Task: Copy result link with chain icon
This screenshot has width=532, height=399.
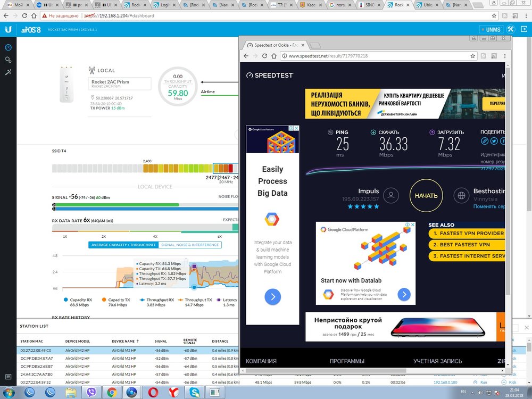Action: coord(485,141)
